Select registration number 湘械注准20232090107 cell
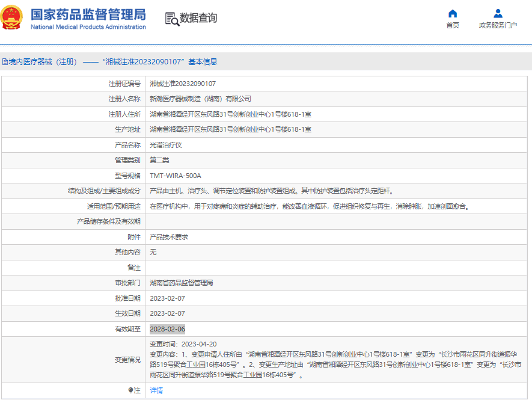 [183, 84]
